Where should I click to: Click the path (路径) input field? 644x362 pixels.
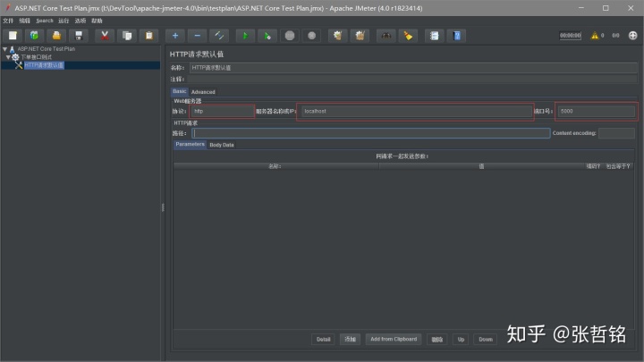point(371,133)
